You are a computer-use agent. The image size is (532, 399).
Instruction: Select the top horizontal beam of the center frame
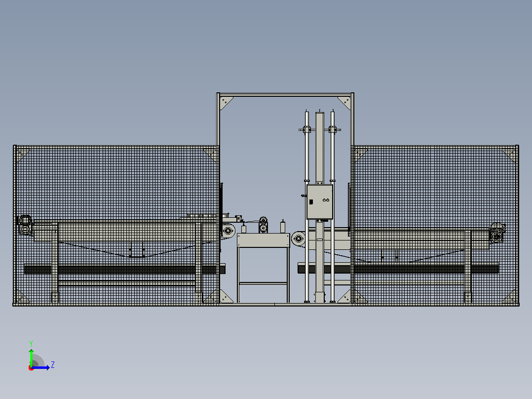285,95
